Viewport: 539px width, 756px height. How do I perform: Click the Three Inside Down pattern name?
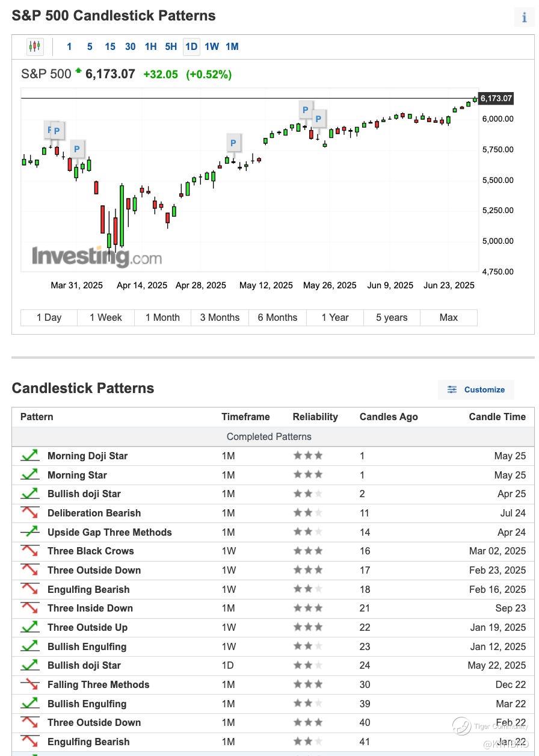(90, 608)
